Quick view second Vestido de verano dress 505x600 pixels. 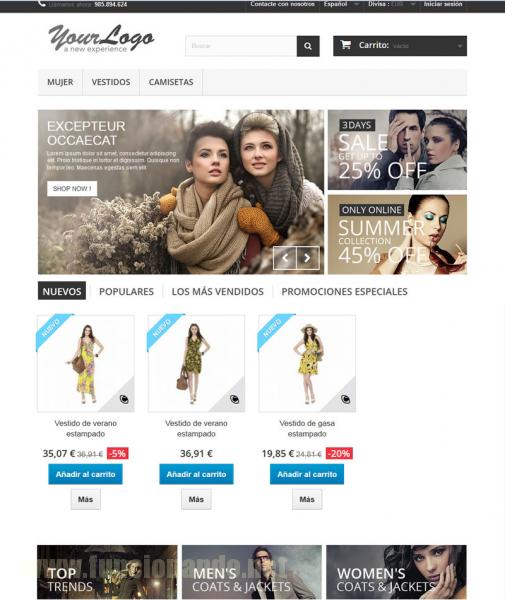235,399
